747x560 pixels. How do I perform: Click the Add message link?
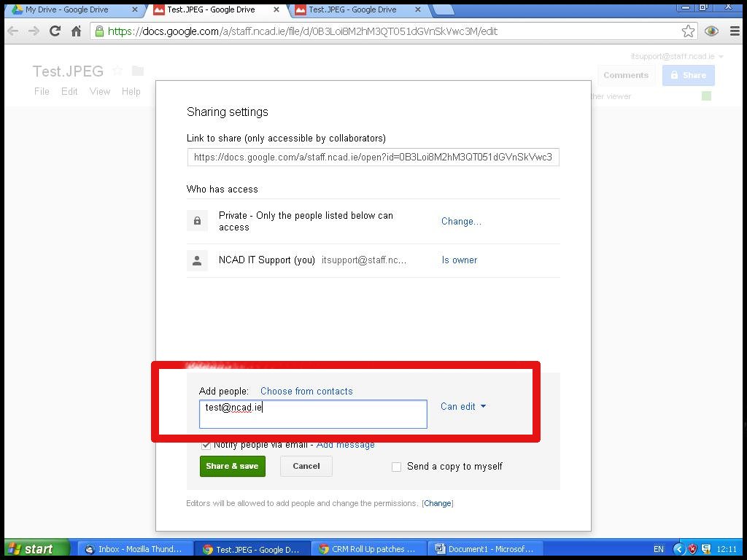pos(345,445)
